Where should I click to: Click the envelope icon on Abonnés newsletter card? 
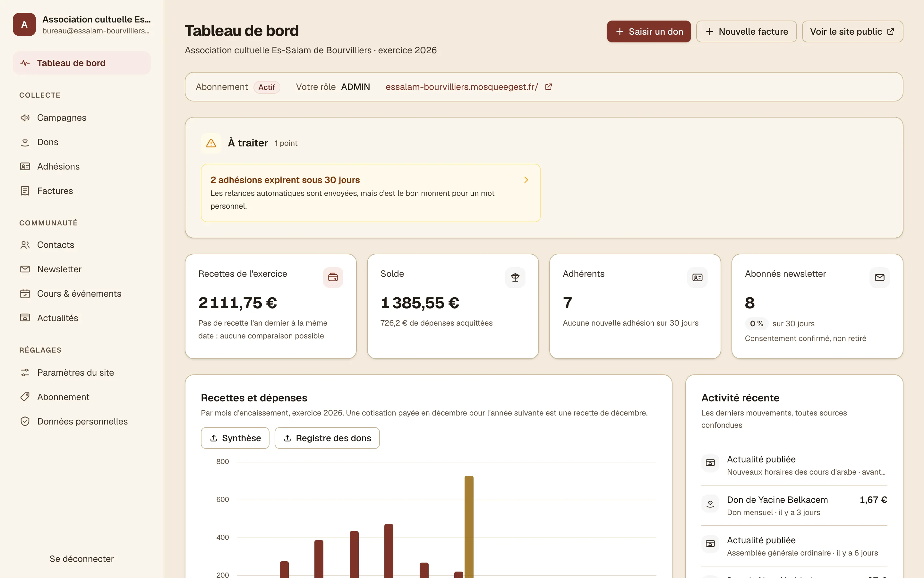(x=880, y=277)
